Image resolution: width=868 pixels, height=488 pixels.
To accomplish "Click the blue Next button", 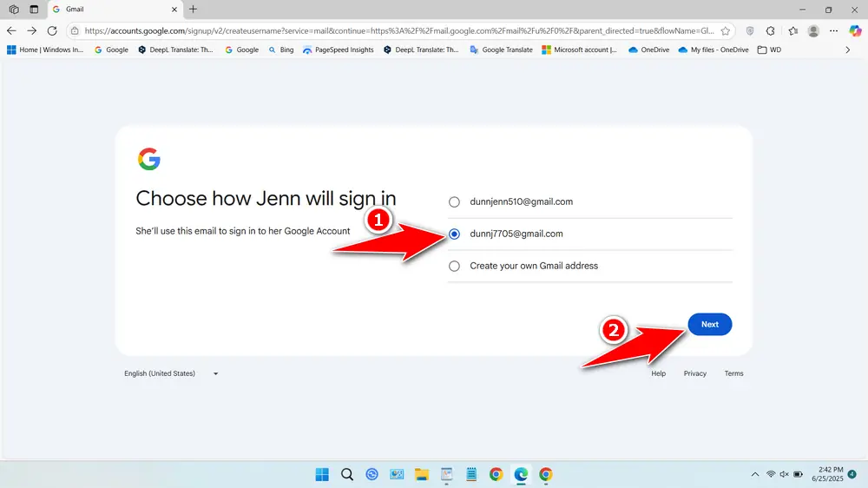I will pos(710,325).
